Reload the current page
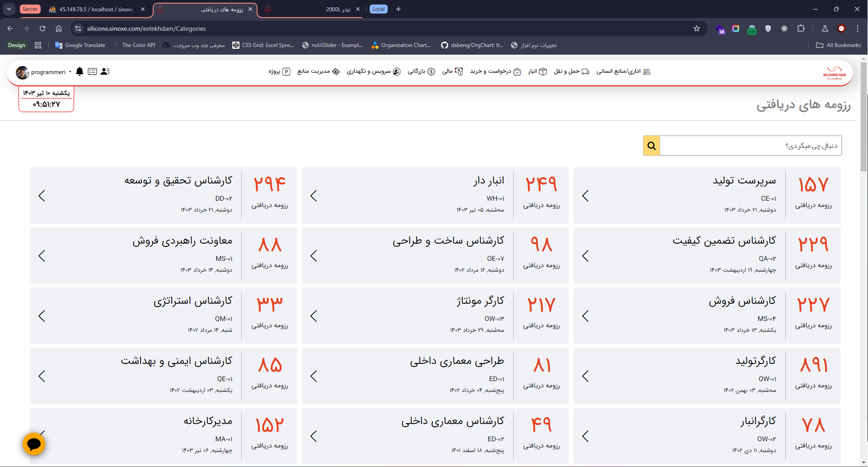Image resolution: width=868 pixels, height=467 pixels. click(42, 28)
